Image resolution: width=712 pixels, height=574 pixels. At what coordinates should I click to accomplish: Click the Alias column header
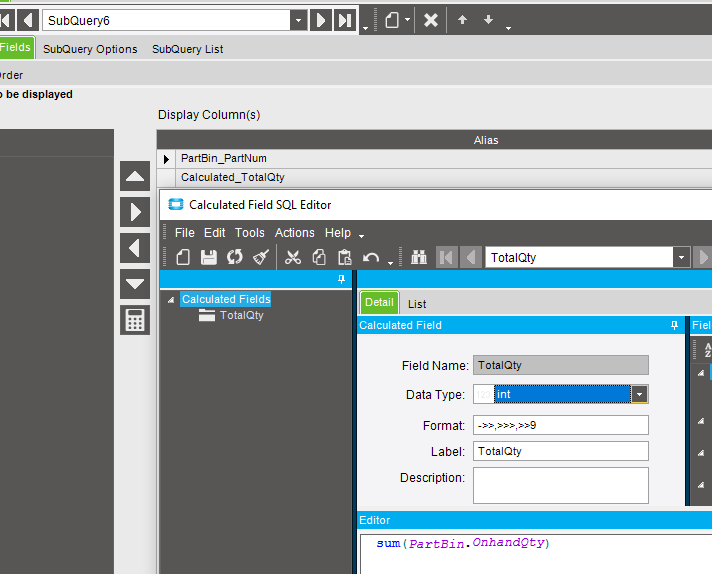point(485,140)
